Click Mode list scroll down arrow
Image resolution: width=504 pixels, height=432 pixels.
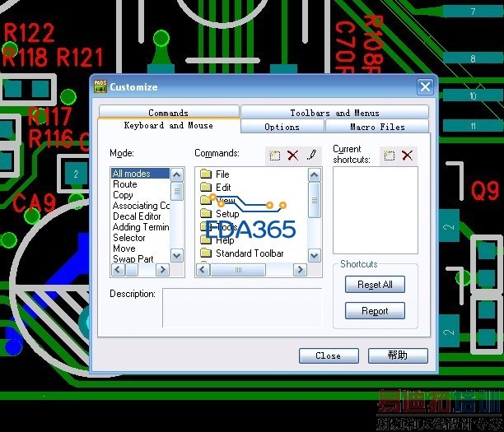coord(177,256)
